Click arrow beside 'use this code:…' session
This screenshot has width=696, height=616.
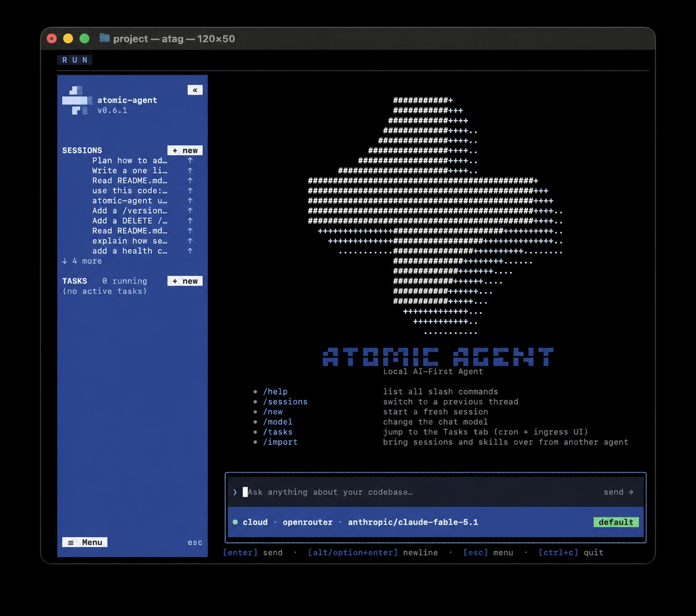tap(190, 191)
